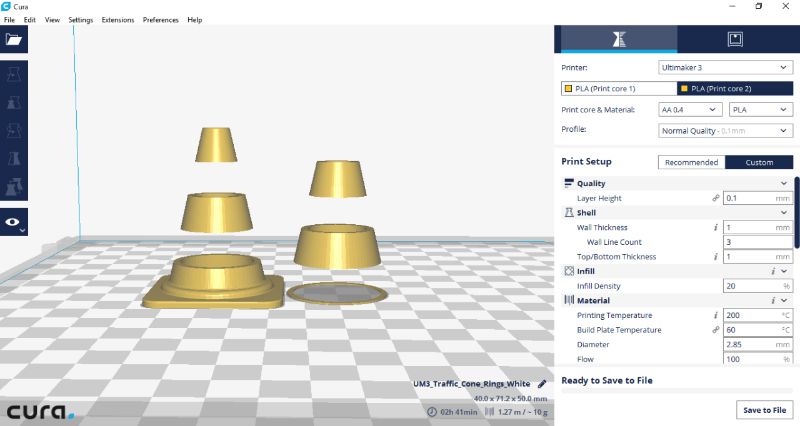Click the Wall Line Count field

[758, 242]
